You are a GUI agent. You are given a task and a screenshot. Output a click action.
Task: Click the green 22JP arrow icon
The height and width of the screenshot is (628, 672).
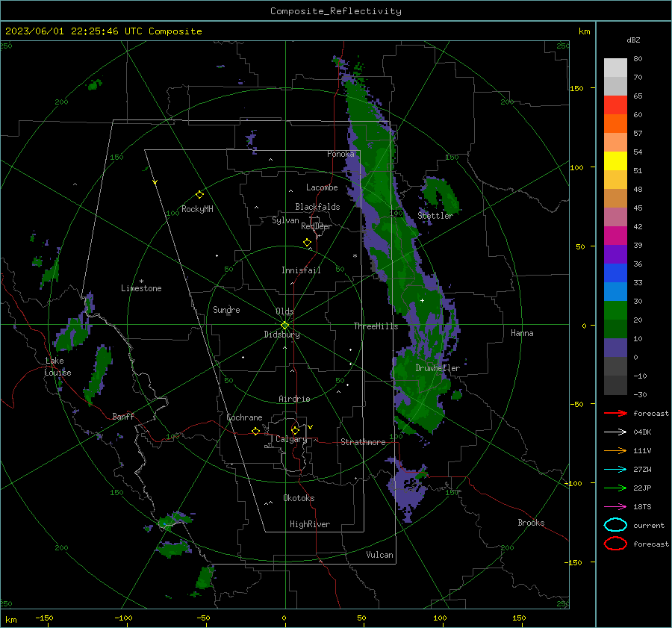click(x=615, y=488)
